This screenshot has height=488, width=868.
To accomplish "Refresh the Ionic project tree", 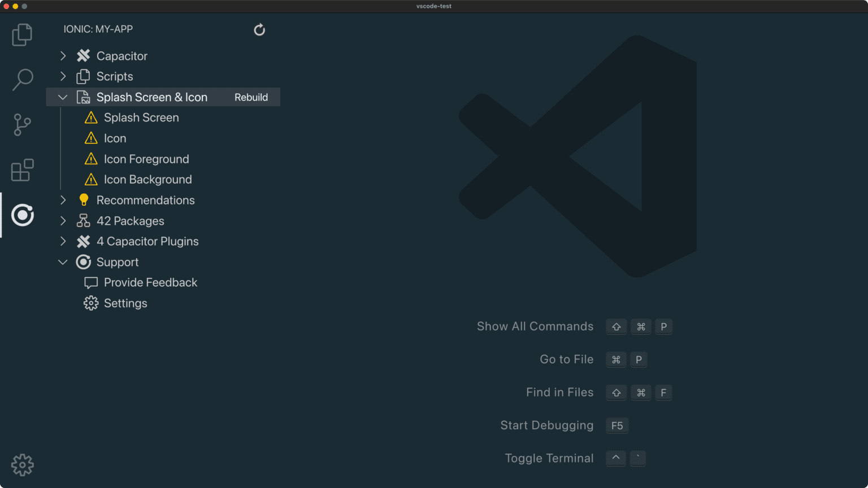I will click(x=259, y=29).
